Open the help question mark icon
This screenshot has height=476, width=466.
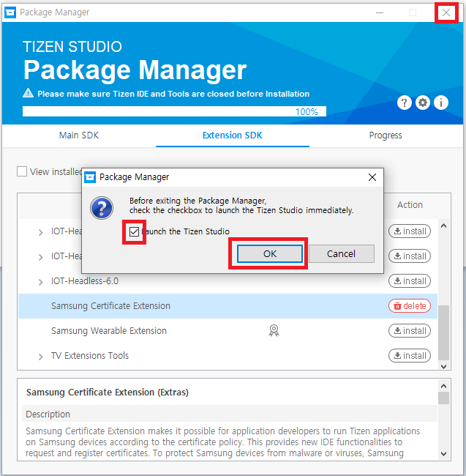(404, 103)
